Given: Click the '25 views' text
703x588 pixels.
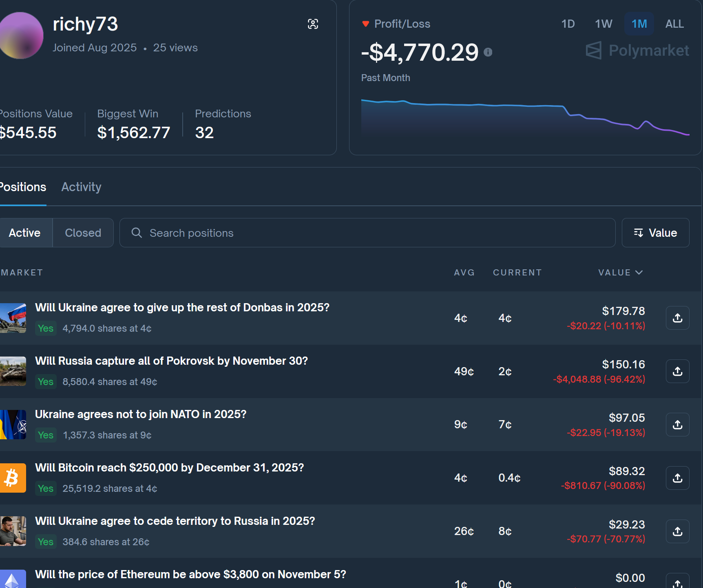Looking at the screenshot, I should pyautogui.click(x=175, y=48).
